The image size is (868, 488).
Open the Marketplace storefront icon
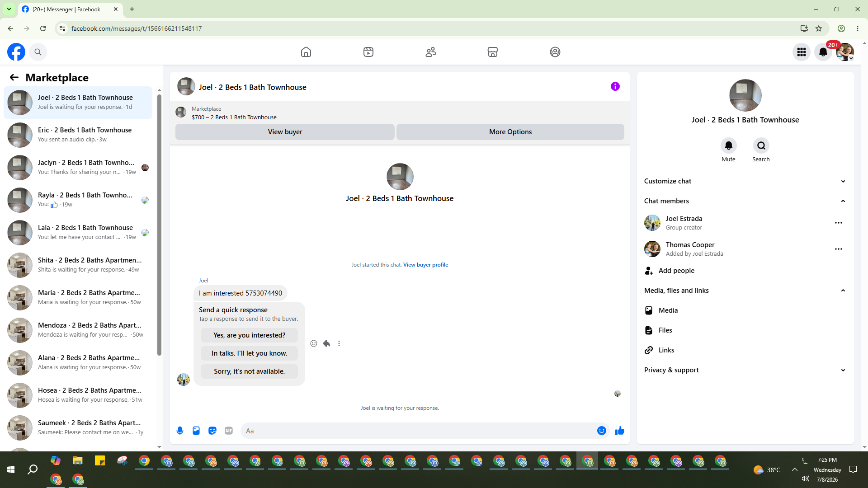pos(493,52)
